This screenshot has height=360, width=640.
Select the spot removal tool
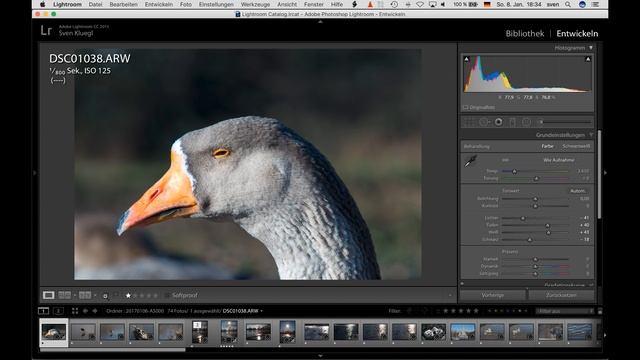coord(484,122)
